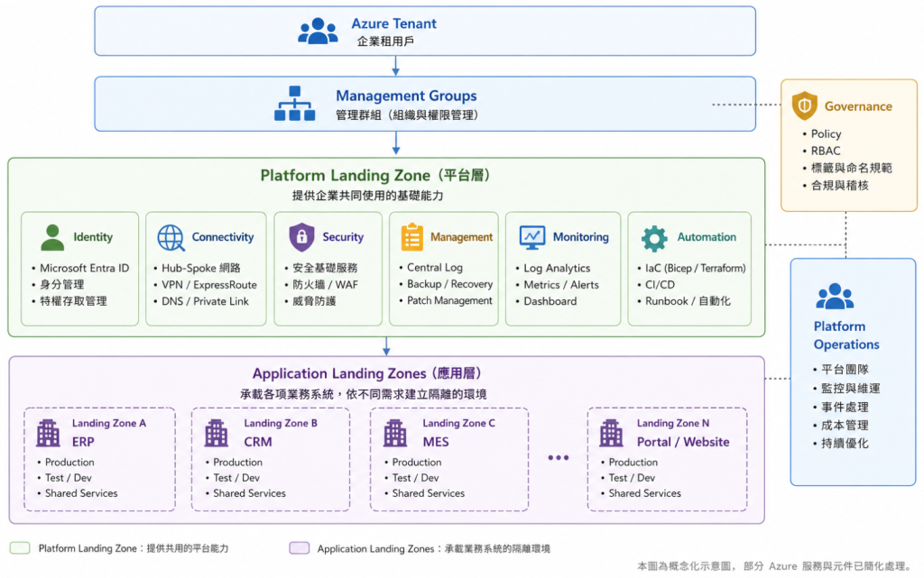The width and height of the screenshot is (924, 578).
Task: Click Patch Management item
Action: (449, 300)
